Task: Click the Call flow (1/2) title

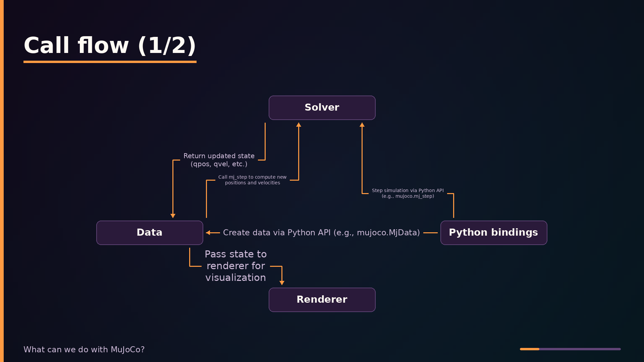Action: tap(110, 45)
